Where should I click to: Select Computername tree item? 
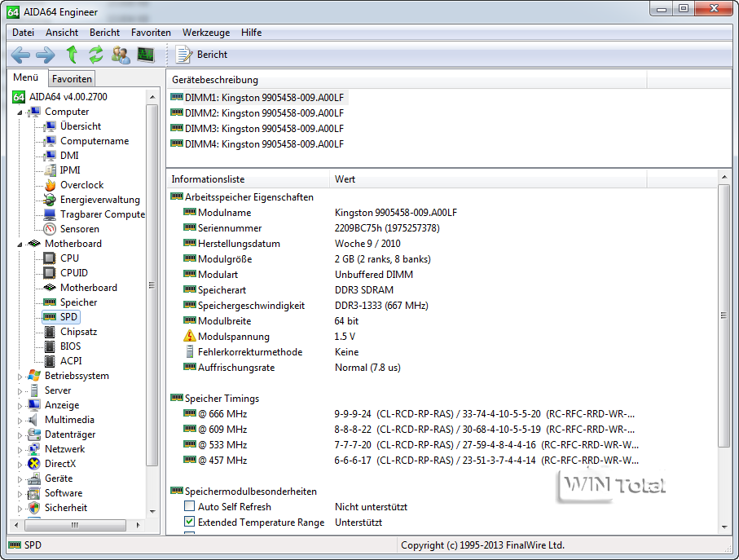pyautogui.click(x=95, y=141)
